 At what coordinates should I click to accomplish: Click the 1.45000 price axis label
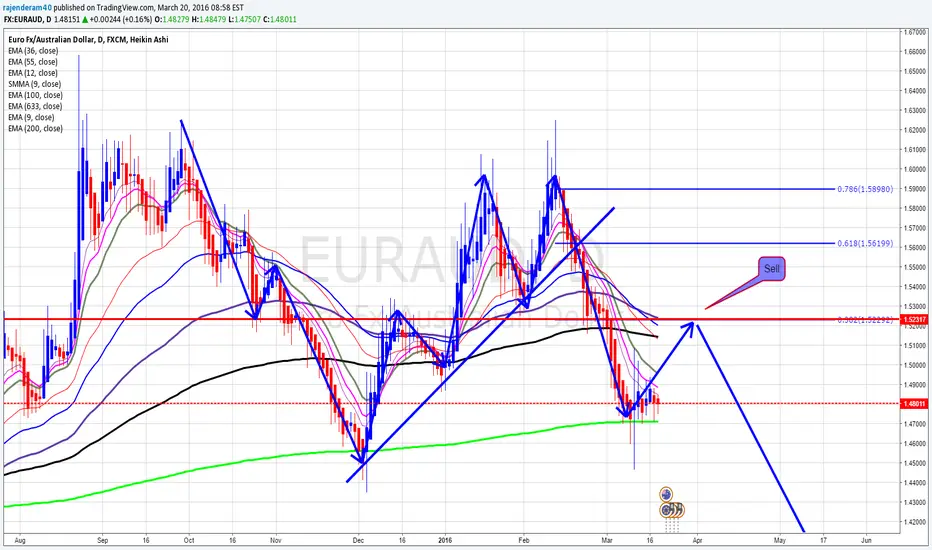[x=916, y=463]
